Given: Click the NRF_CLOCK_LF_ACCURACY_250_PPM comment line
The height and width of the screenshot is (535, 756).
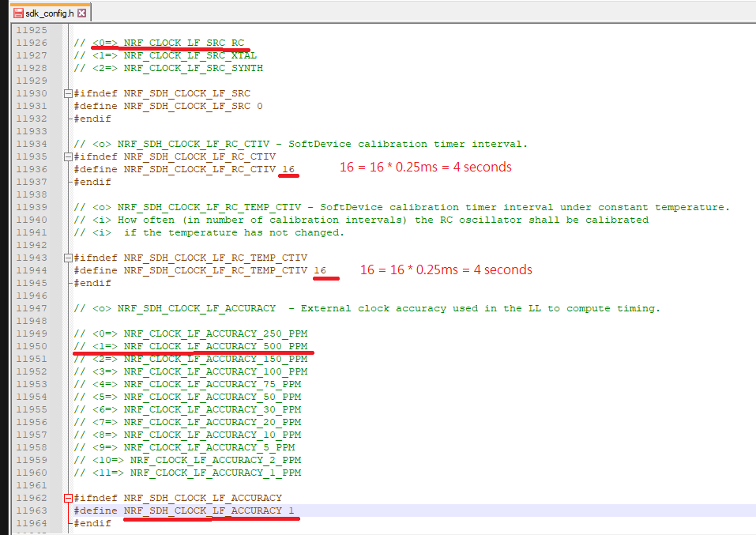Looking at the screenshot, I should (x=215, y=333).
